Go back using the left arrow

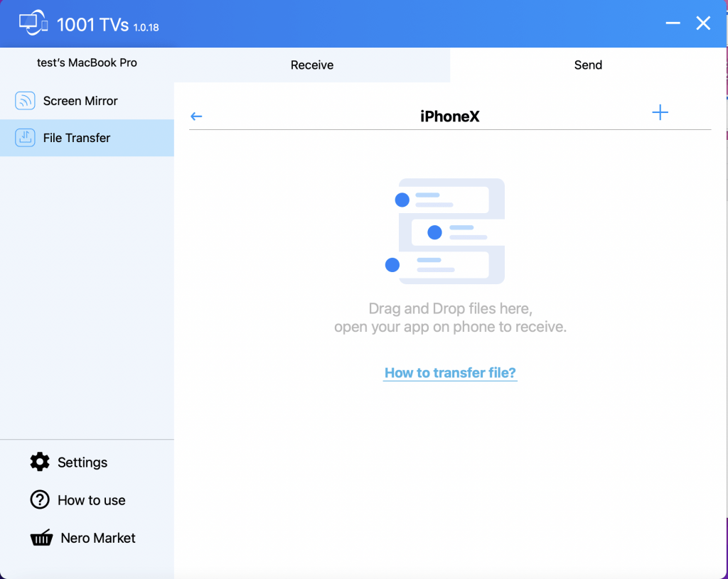tap(196, 117)
